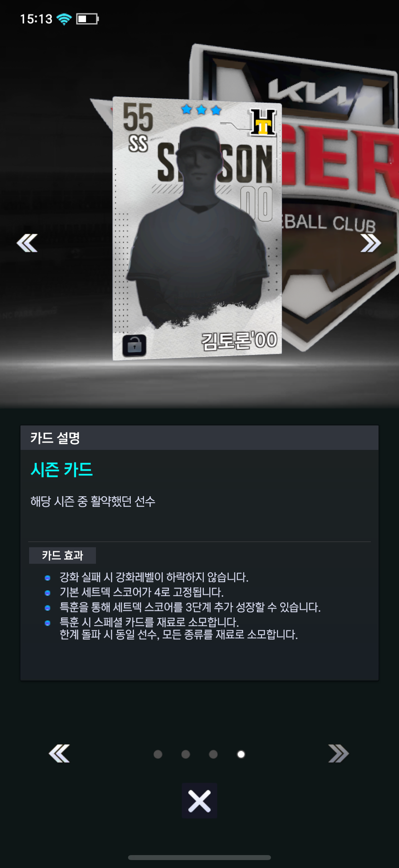
Task: Tap the 김토론'00 player name on the card
Action: click(239, 340)
